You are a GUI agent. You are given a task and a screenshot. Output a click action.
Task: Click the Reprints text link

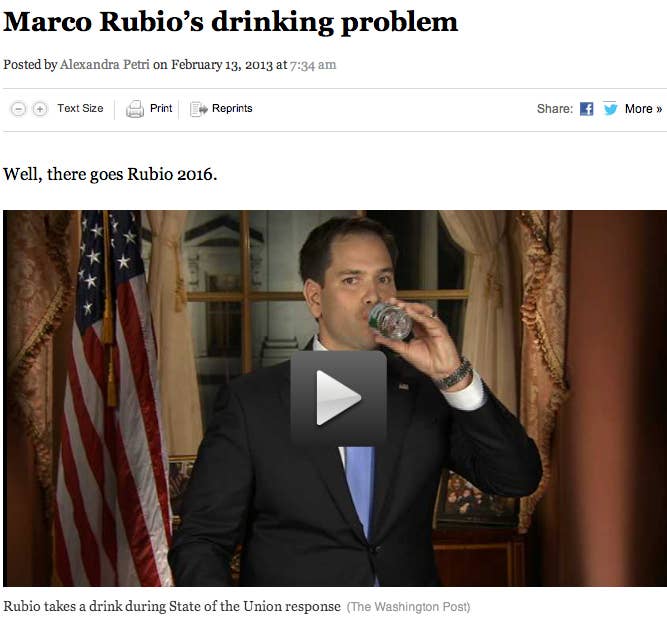232,108
